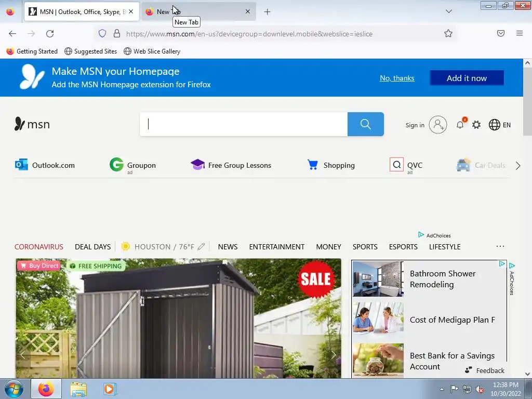The height and width of the screenshot is (399, 532).
Task: Open the Outlook.com shortcut
Action: 45,165
